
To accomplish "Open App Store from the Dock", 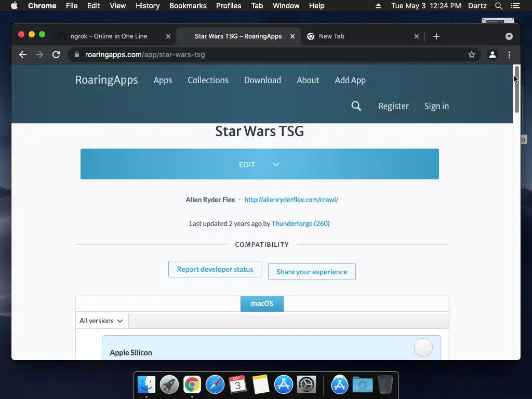I will [284, 385].
